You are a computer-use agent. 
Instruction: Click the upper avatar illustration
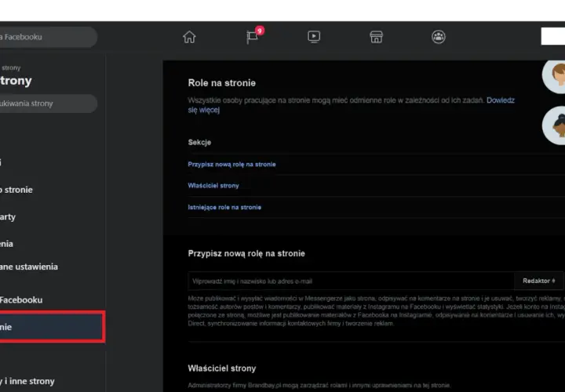tap(554, 75)
